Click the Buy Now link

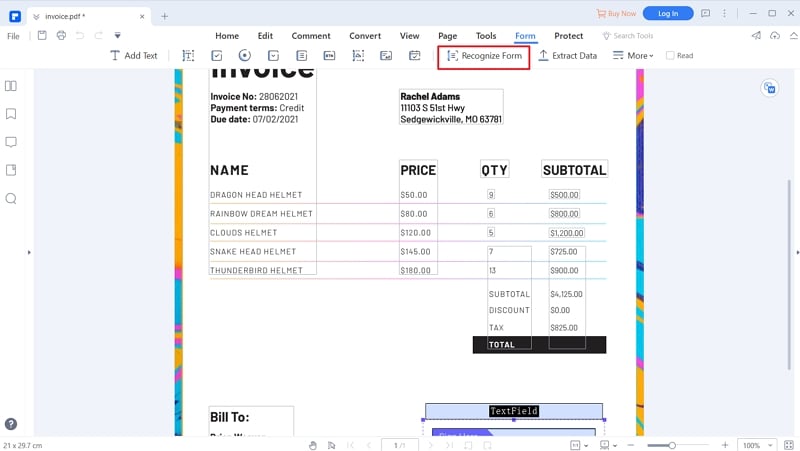(616, 14)
